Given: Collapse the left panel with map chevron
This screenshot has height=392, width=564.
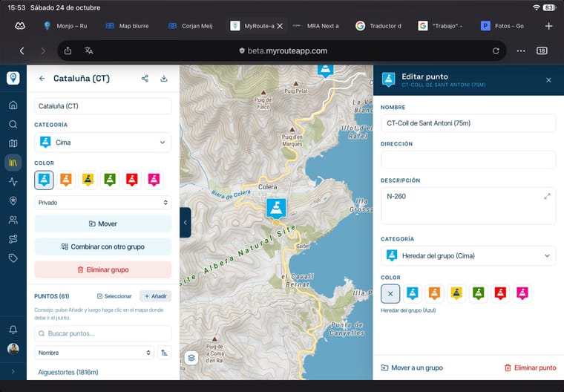Looking at the screenshot, I should click(x=186, y=223).
